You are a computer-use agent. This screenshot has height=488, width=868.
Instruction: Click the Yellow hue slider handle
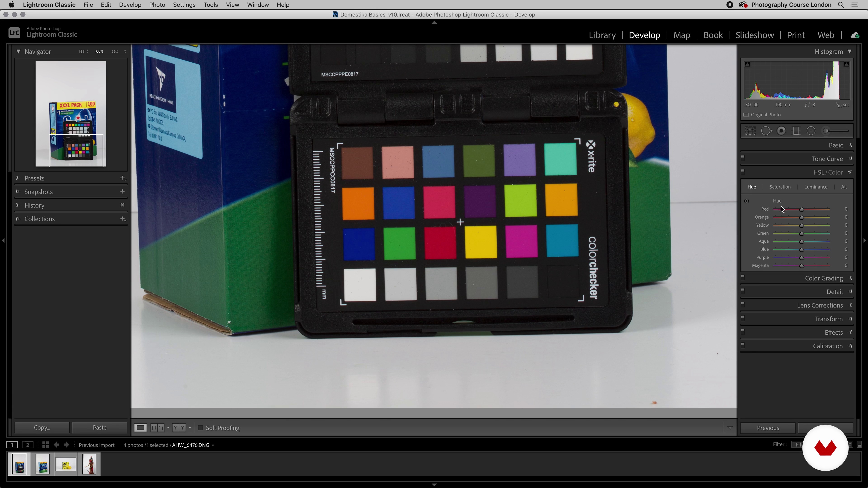802,226
